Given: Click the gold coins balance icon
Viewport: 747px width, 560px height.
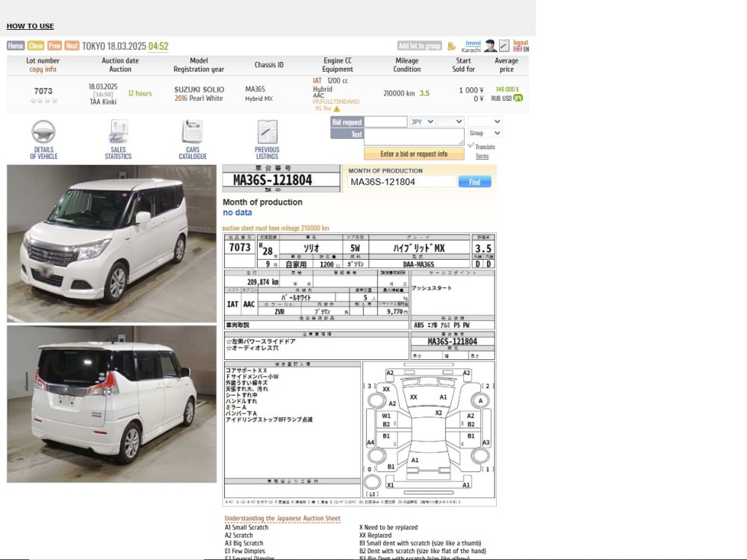Looking at the screenshot, I should click(451, 46).
